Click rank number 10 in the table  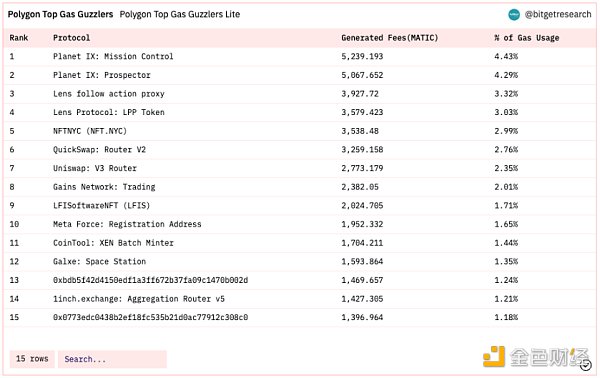(x=14, y=224)
